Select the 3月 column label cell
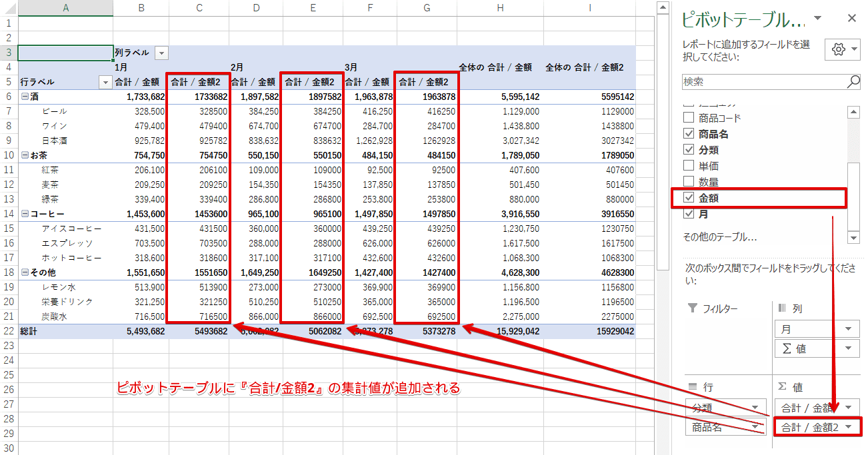Screen dimensions: 868x455 369,67
